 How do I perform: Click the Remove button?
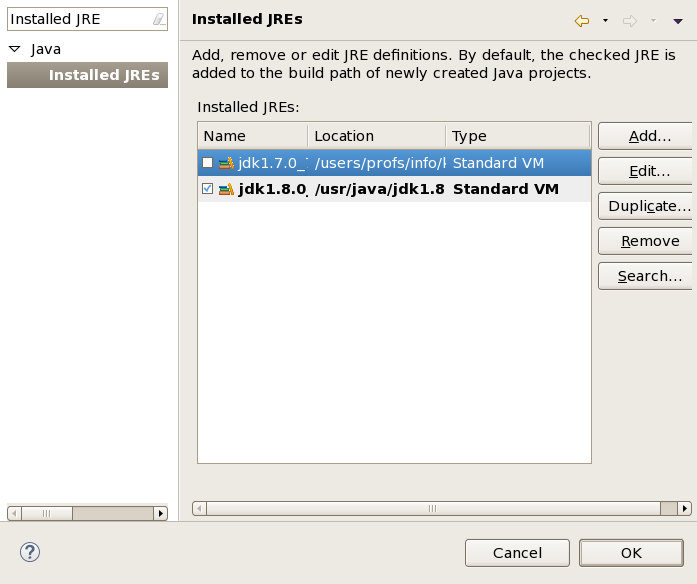click(x=645, y=241)
